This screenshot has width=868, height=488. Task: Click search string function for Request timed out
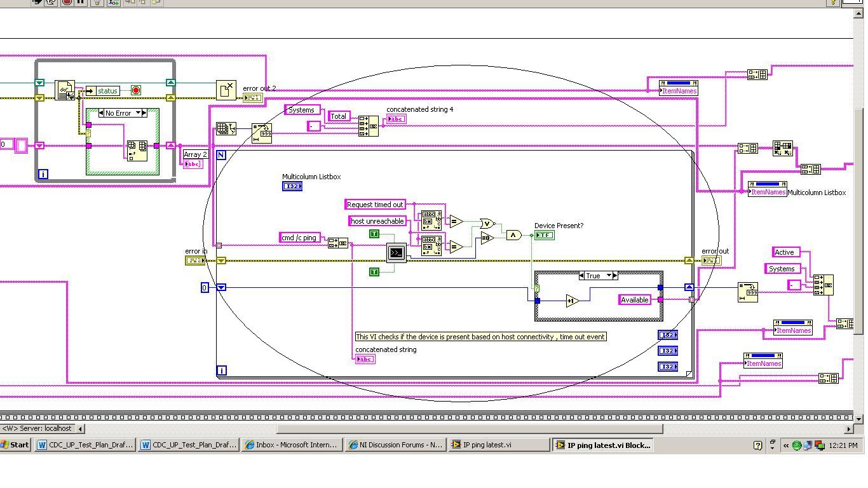pyautogui.click(x=431, y=220)
